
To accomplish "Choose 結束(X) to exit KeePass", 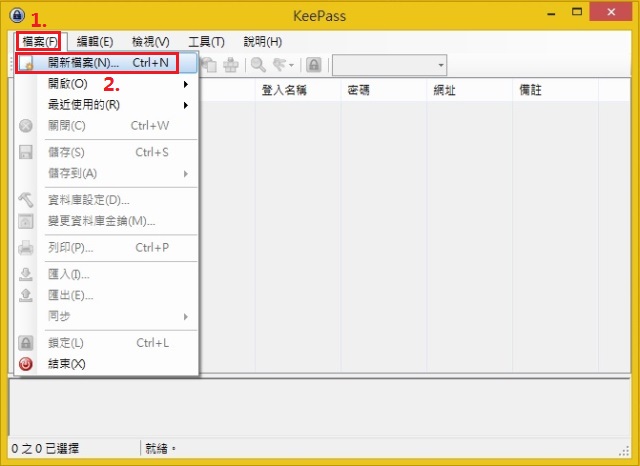I will point(107,364).
